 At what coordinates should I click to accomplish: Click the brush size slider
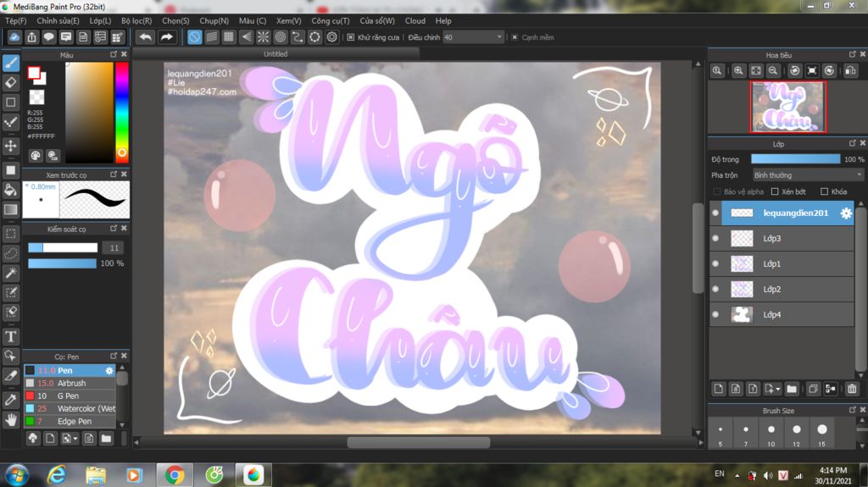tap(63, 247)
